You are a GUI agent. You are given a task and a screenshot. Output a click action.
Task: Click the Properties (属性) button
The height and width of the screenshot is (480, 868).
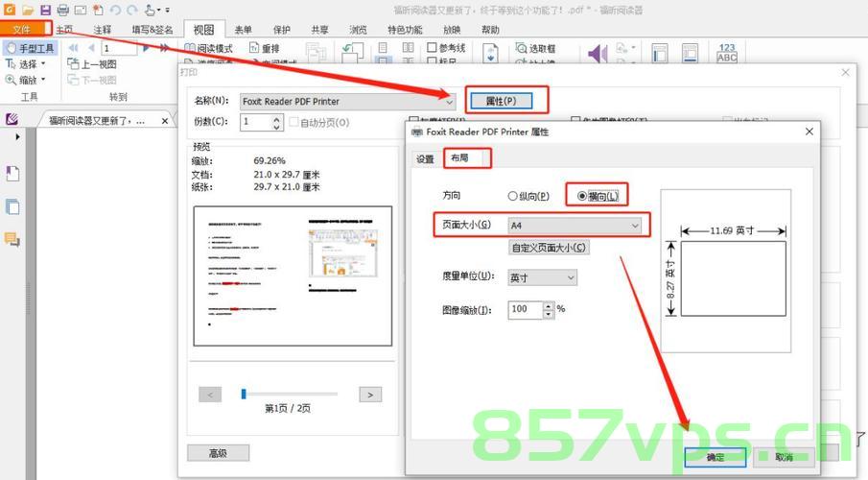[x=501, y=101]
